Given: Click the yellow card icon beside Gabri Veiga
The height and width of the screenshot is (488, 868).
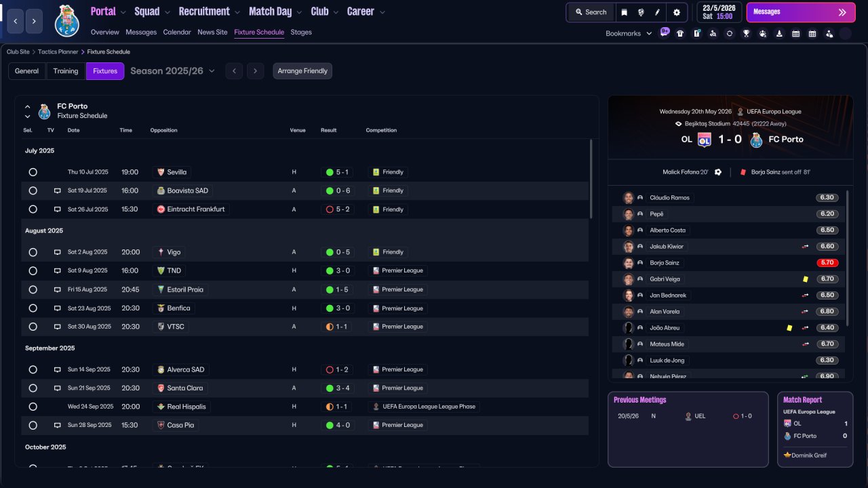Looking at the screenshot, I should 805,279.
